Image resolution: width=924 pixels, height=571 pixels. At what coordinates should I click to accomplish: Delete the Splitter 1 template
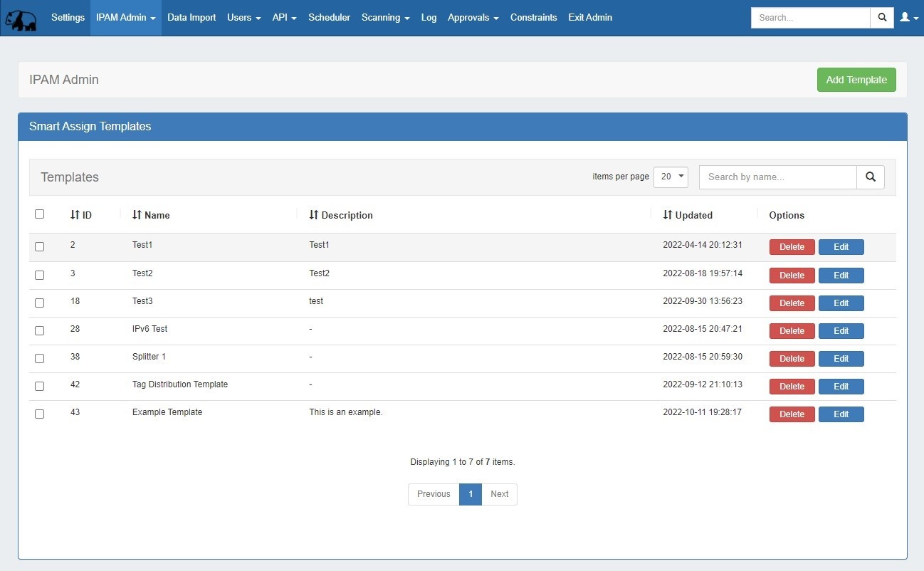(x=792, y=359)
